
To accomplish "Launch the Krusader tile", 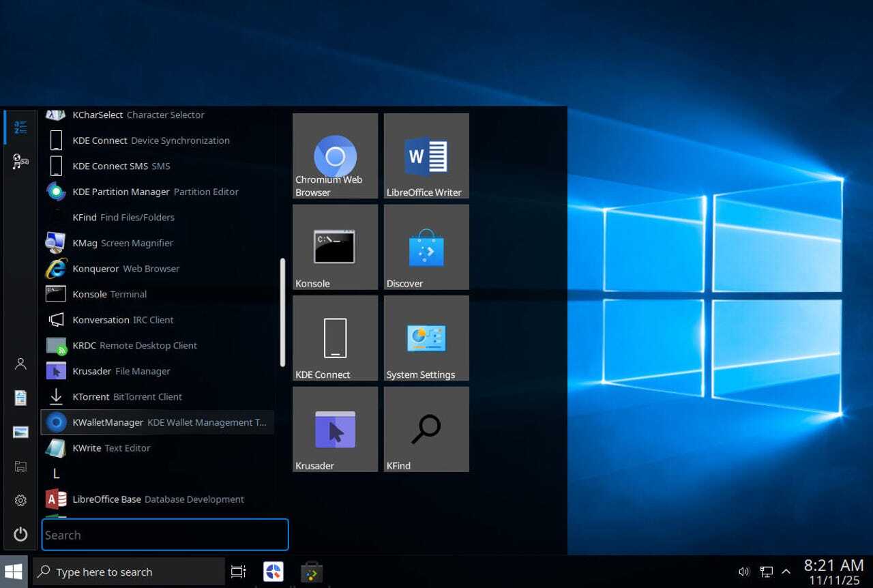I will coord(335,429).
